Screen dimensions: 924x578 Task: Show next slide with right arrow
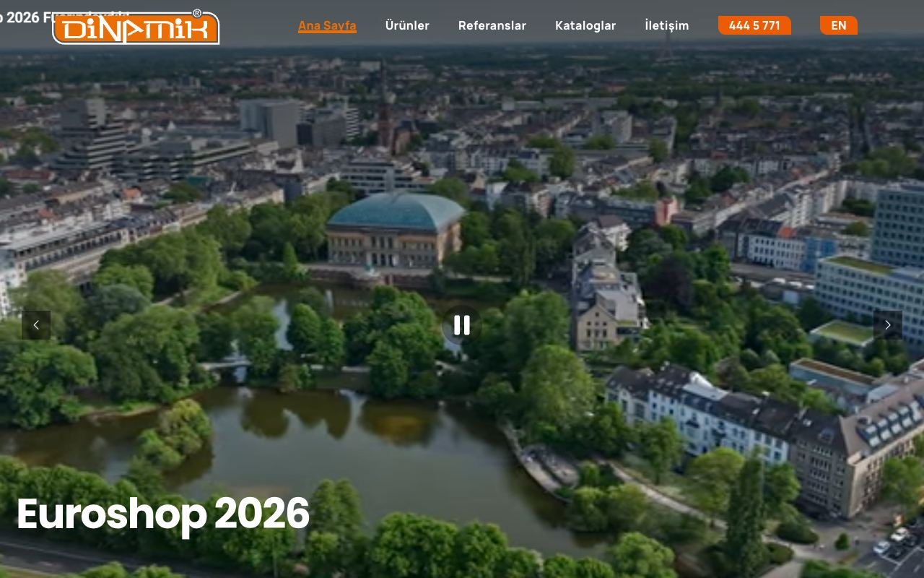[888, 325]
